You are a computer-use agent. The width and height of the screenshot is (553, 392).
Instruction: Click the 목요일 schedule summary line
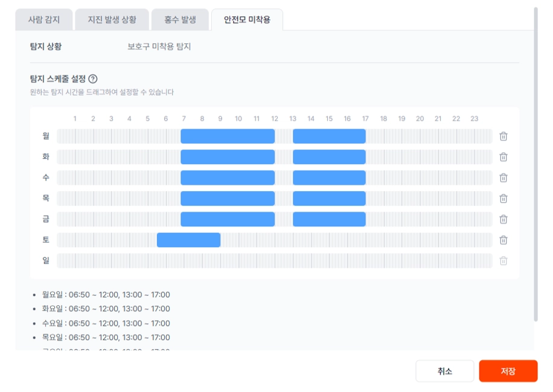point(106,337)
